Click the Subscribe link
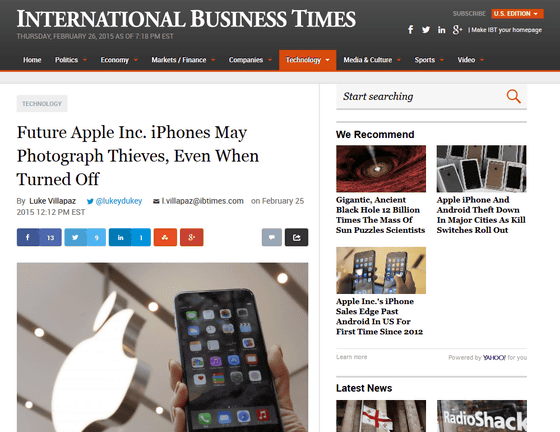The image size is (560, 432). [469, 14]
